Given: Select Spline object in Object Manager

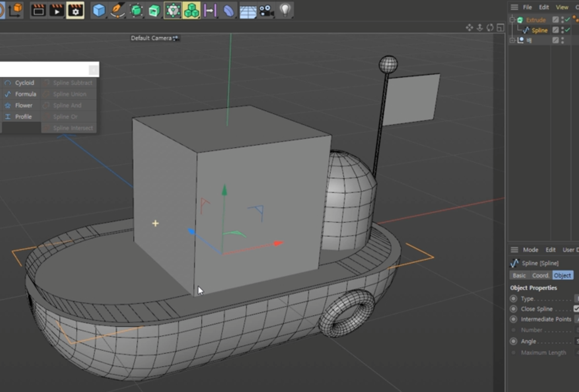Looking at the screenshot, I should click(x=540, y=30).
